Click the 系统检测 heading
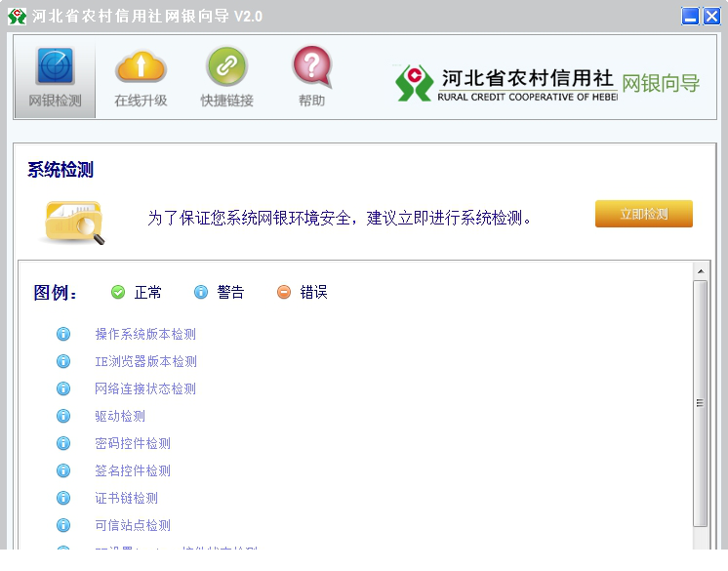The height and width of the screenshot is (571, 728). pyautogui.click(x=61, y=170)
